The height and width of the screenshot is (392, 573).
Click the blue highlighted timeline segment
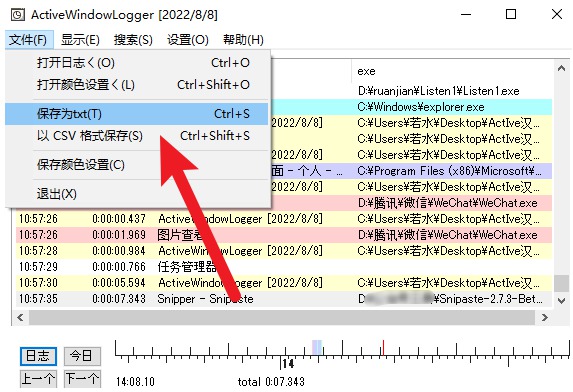tap(317, 347)
